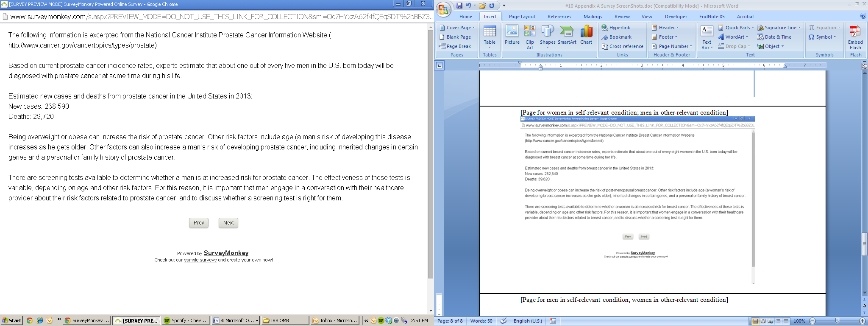Insert a Picture from the Illustrations group
Viewport: 868px width, 326px height.
tap(512, 35)
